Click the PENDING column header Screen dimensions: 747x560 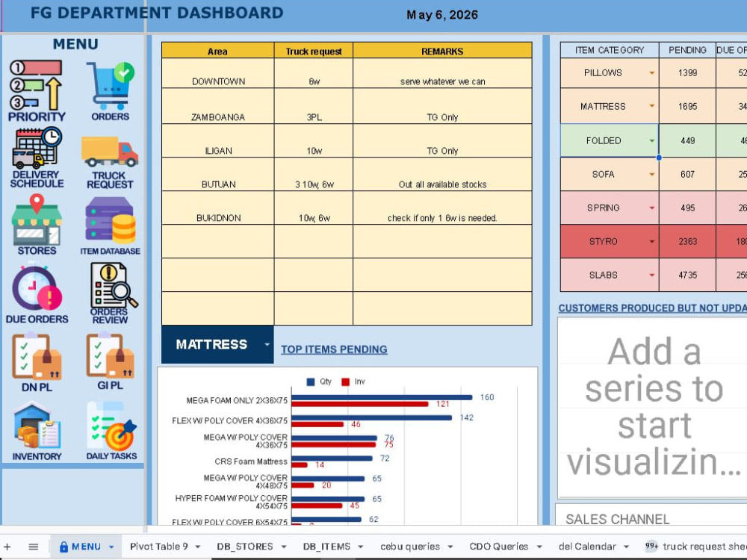pos(687,50)
